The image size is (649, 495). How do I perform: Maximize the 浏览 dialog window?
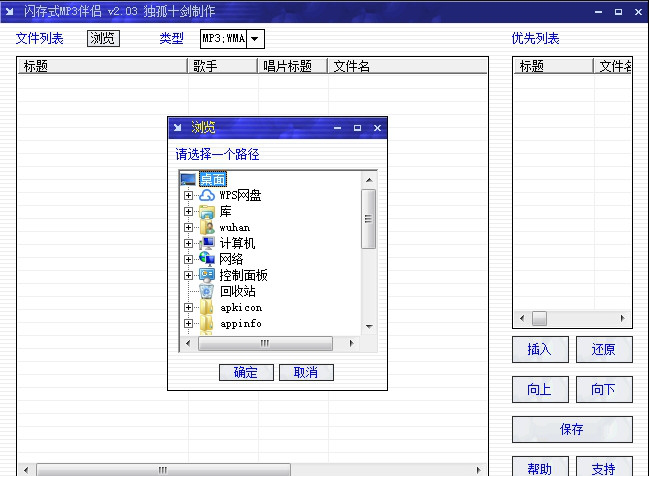pos(357,128)
